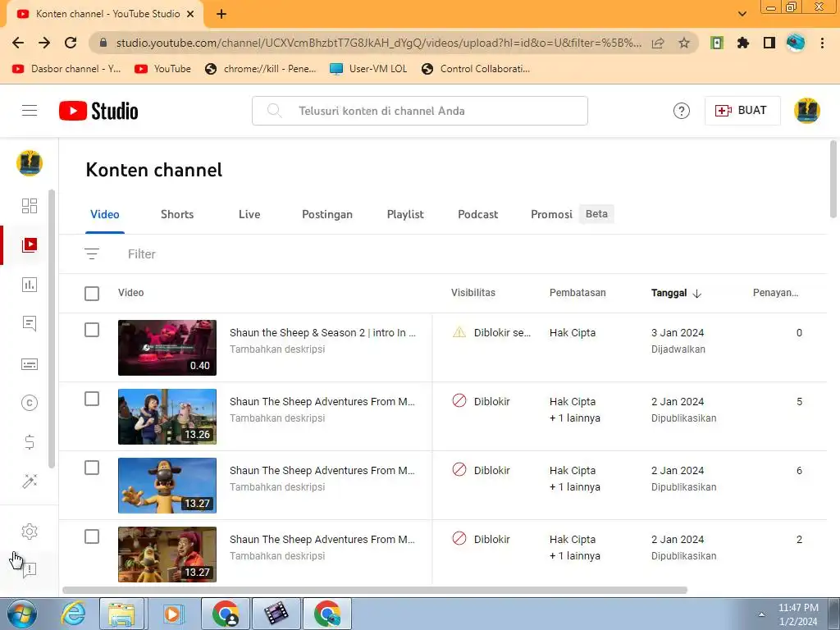Click the page vertical scrollbar
Image resolution: width=840 pixels, height=630 pixels.
click(833, 179)
